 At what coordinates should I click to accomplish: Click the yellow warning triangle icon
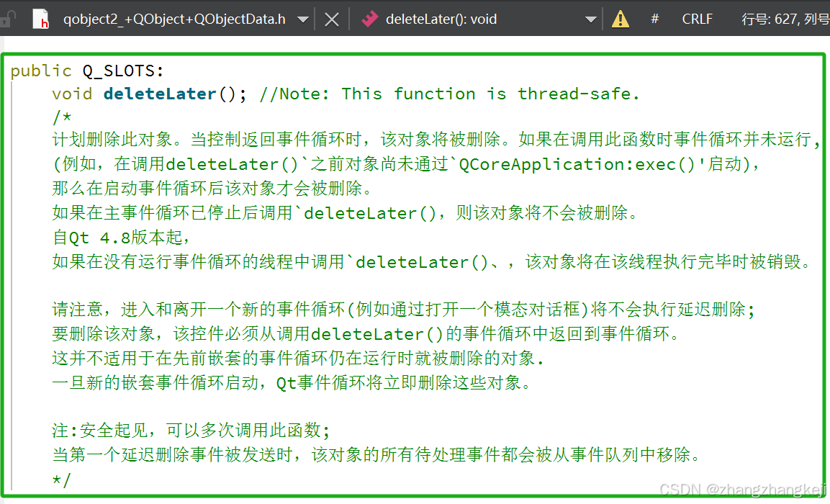tap(620, 19)
